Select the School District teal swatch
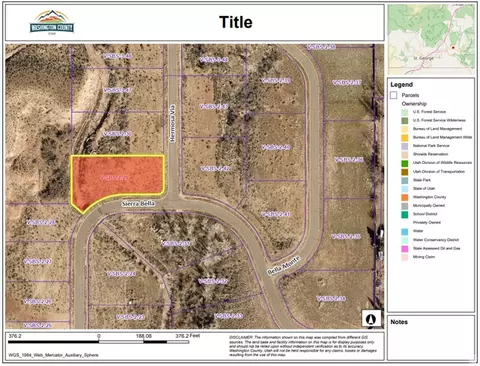The width and height of the screenshot is (480, 366). [x=405, y=214]
